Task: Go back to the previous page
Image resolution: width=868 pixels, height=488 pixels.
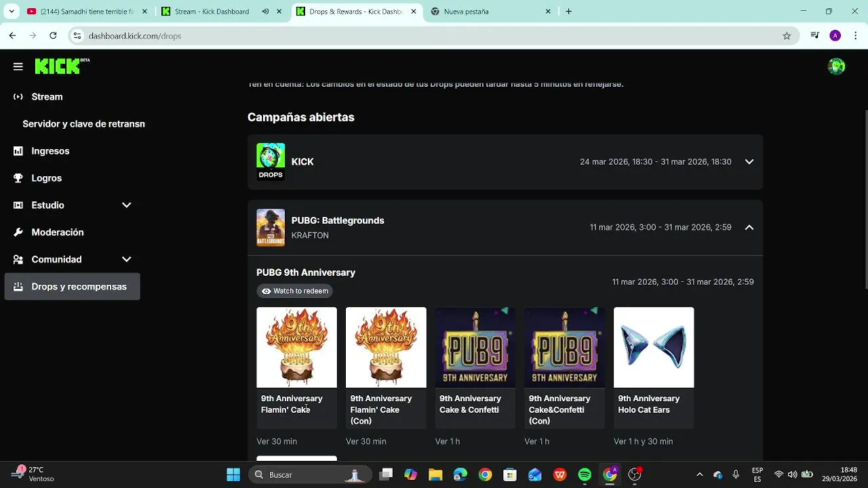Action: [12, 36]
